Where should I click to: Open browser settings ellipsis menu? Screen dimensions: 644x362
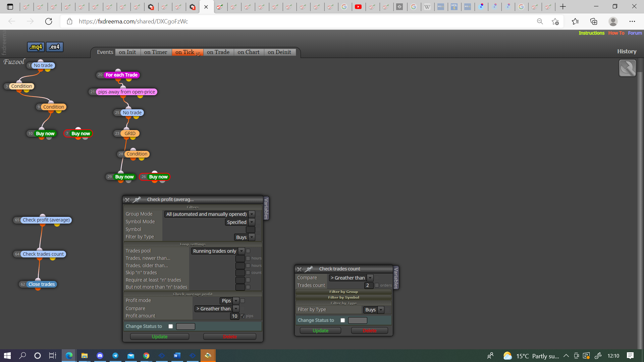coord(632,21)
